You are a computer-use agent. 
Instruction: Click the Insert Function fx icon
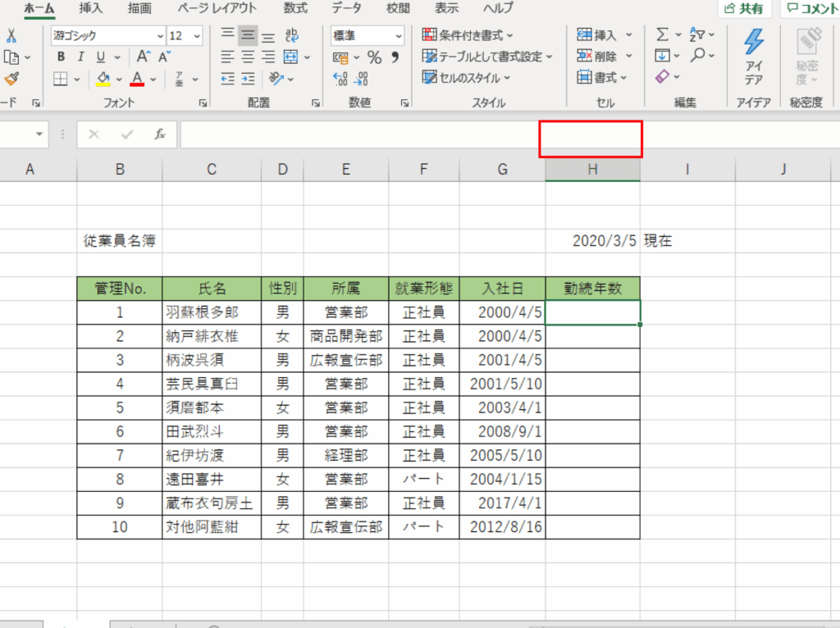(x=160, y=134)
